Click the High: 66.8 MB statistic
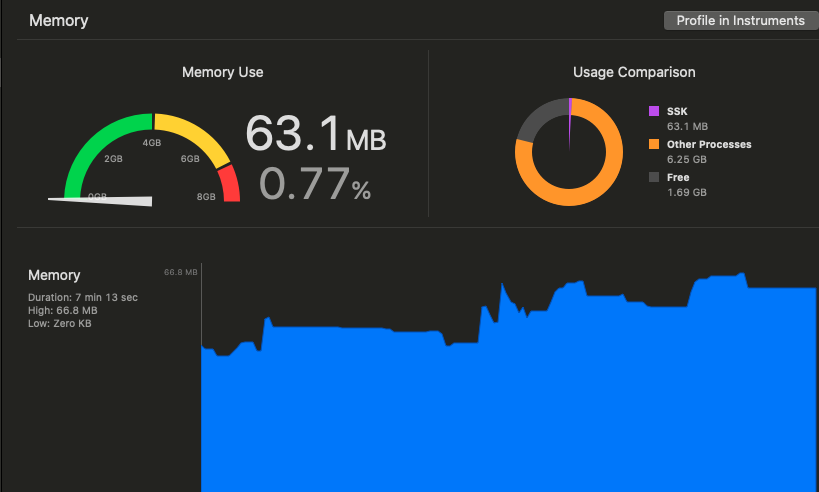Viewport: 819px width, 492px height. (63, 310)
